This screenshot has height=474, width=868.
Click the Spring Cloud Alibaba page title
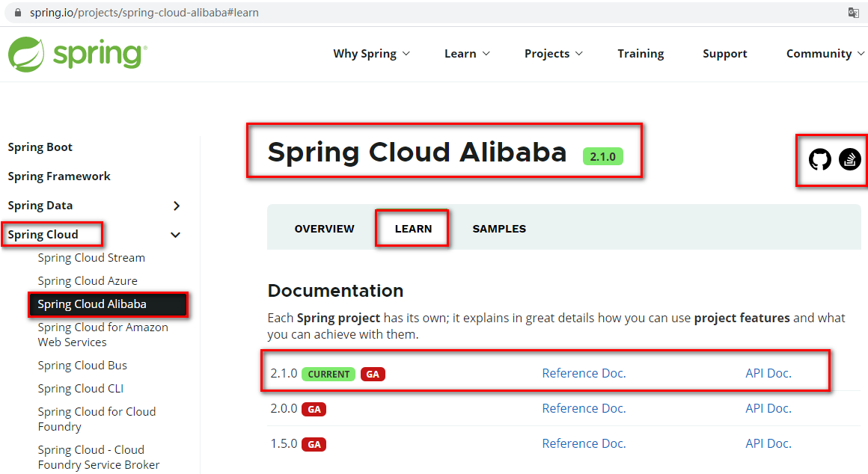pos(417,152)
